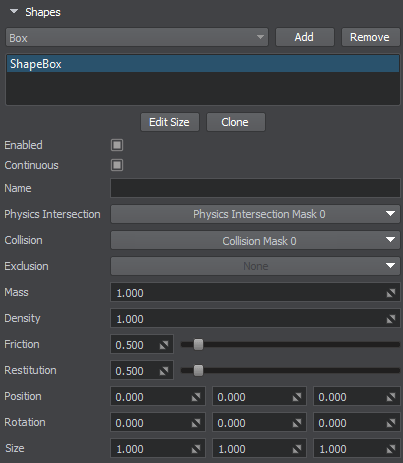Focus the Name text field
This screenshot has width=403, height=463.
pos(255,188)
